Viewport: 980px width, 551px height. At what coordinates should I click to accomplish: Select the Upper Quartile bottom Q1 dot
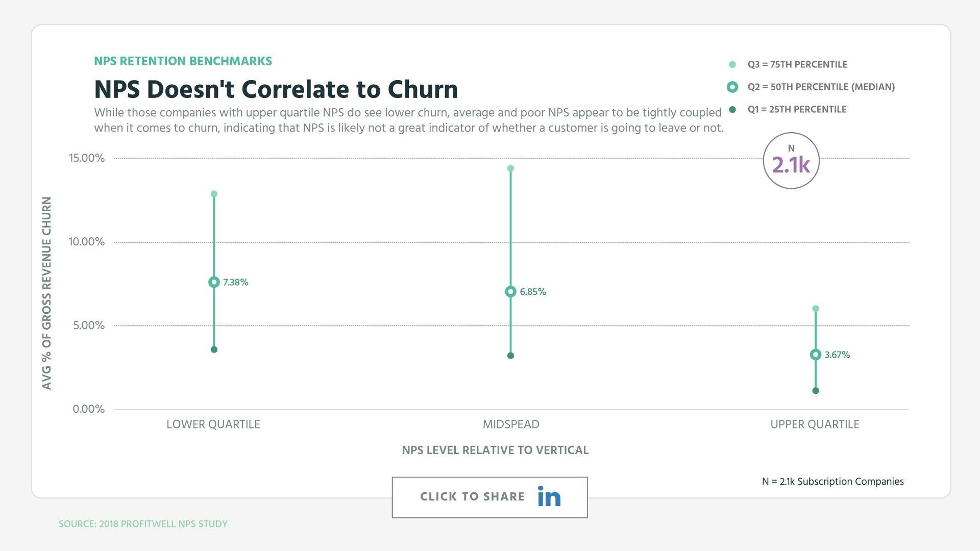click(x=815, y=390)
